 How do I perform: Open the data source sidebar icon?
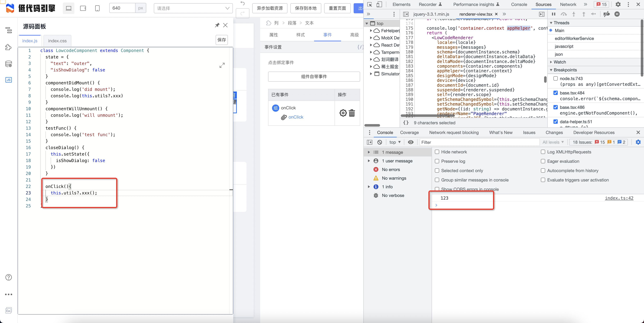click(8, 64)
